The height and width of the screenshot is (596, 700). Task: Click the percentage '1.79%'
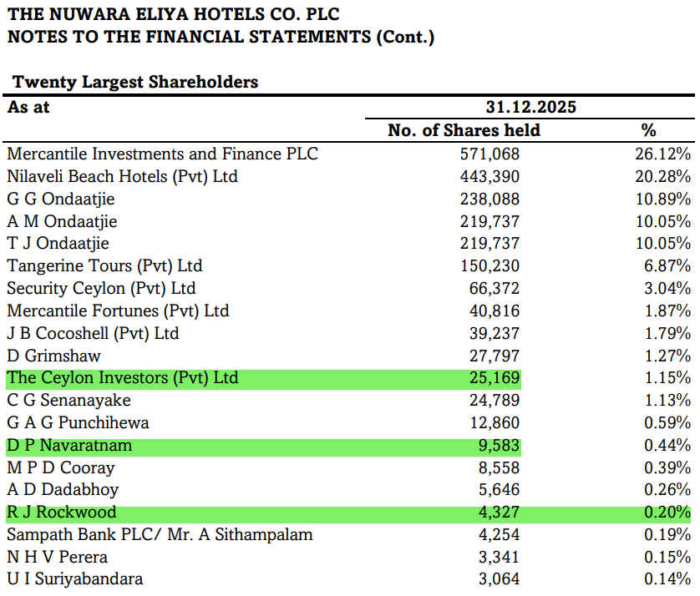667,334
